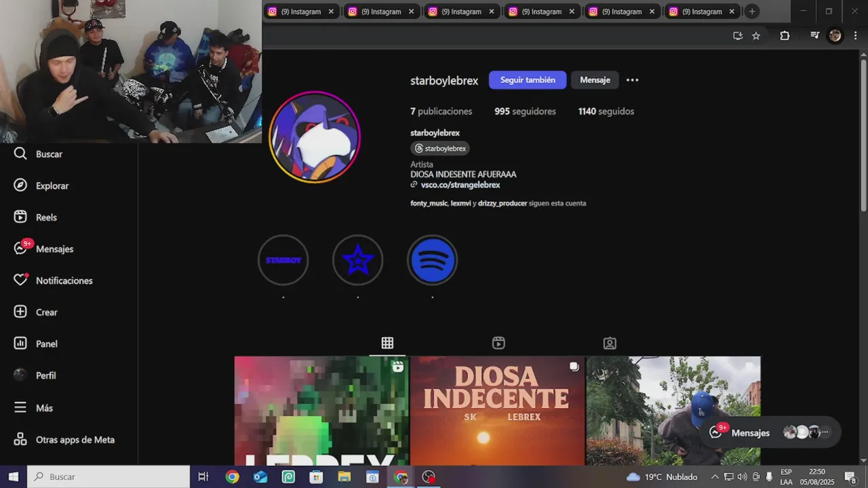This screenshot has width=868, height=488.
Task: Open the profile three-dot options menu
Action: 632,80
